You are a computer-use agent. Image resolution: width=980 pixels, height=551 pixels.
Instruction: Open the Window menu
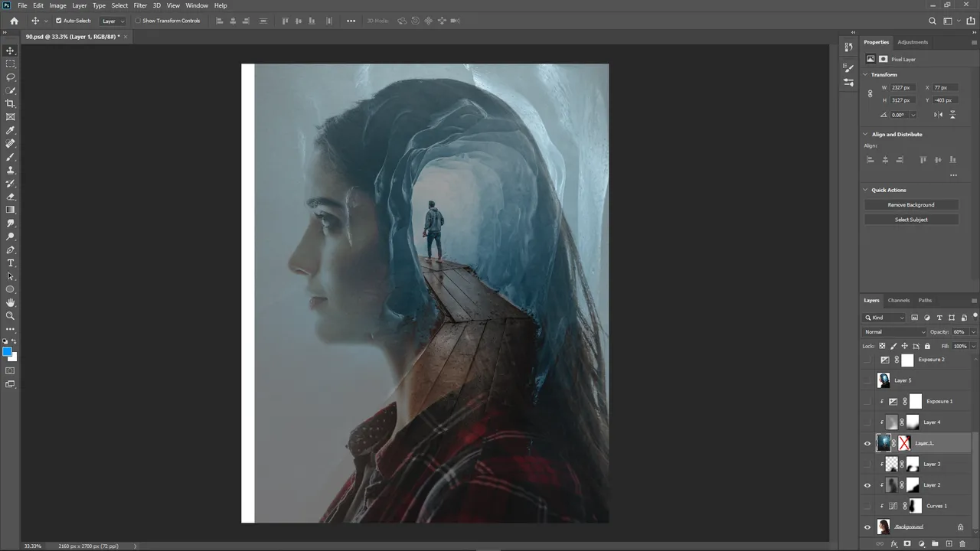(197, 5)
